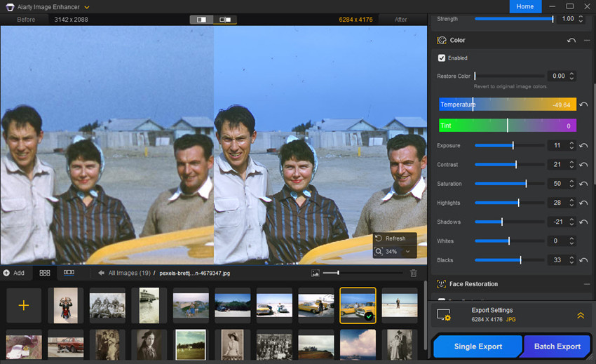The height and width of the screenshot is (364, 596).
Task: Click the Blacks slider track
Action: coord(509,260)
